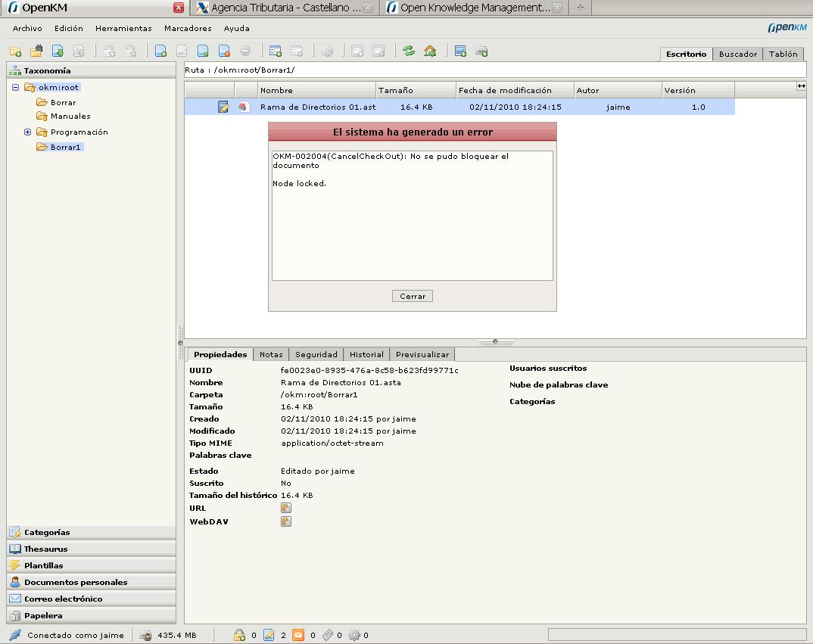
Task: Switch to the Buscador tab
Action: (x=738, y=54)
